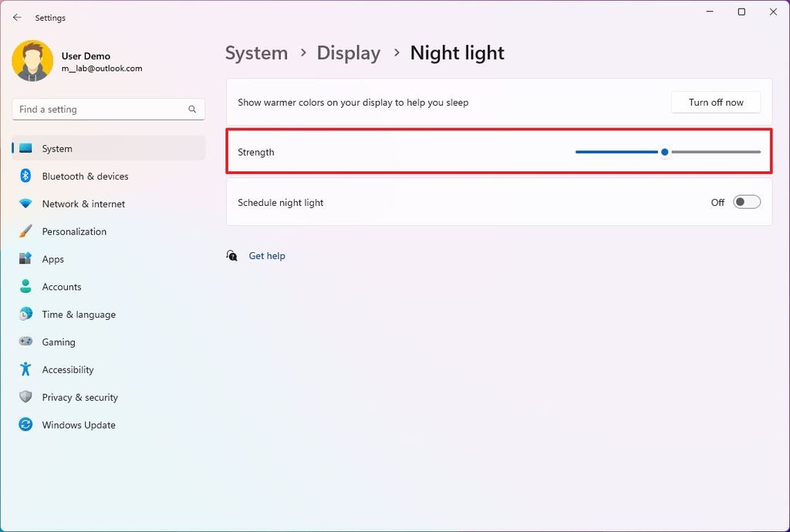Open Privacy & security settings

[x=80, y=397]
